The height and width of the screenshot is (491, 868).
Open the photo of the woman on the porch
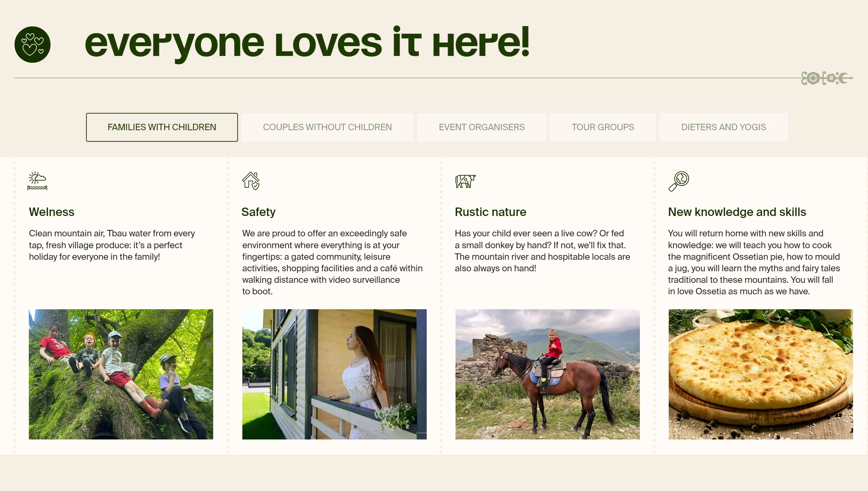pyautogui.click(x=335, y=374)
